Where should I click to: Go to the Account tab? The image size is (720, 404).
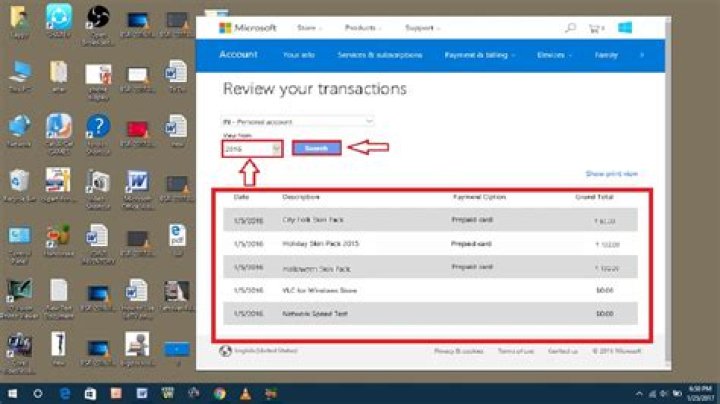[x=238, y=55]
